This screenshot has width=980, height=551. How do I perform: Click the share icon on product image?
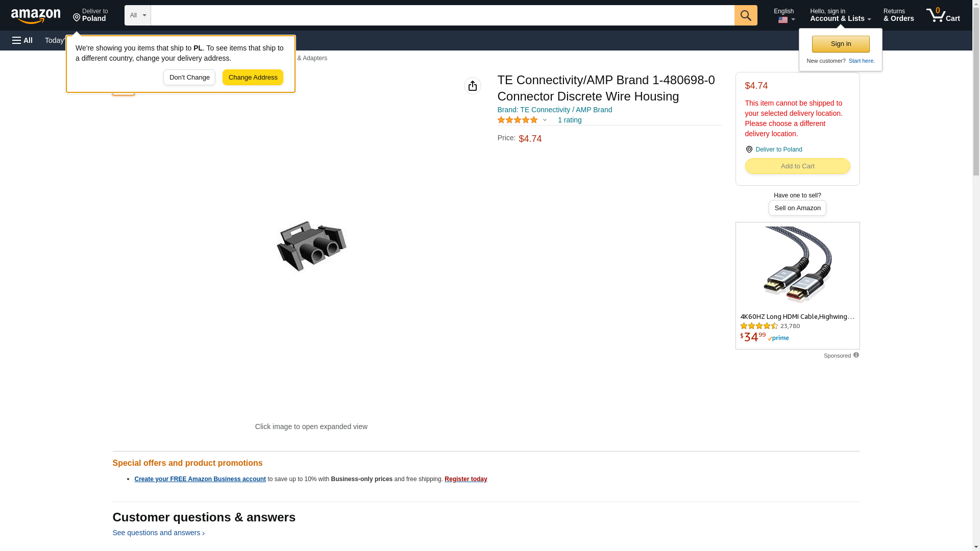[x=473, y=86]
